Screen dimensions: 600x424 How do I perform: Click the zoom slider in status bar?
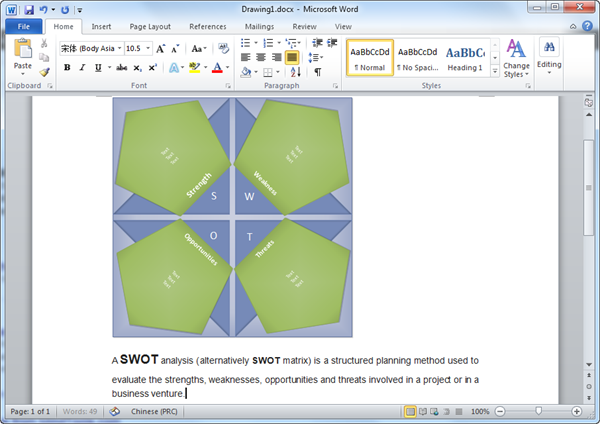click(x=539, y=412)
